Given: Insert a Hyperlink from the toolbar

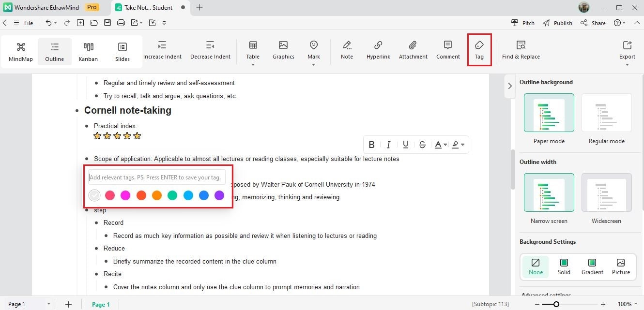Looking at the screenshot, I should click(x=378, y=50).
